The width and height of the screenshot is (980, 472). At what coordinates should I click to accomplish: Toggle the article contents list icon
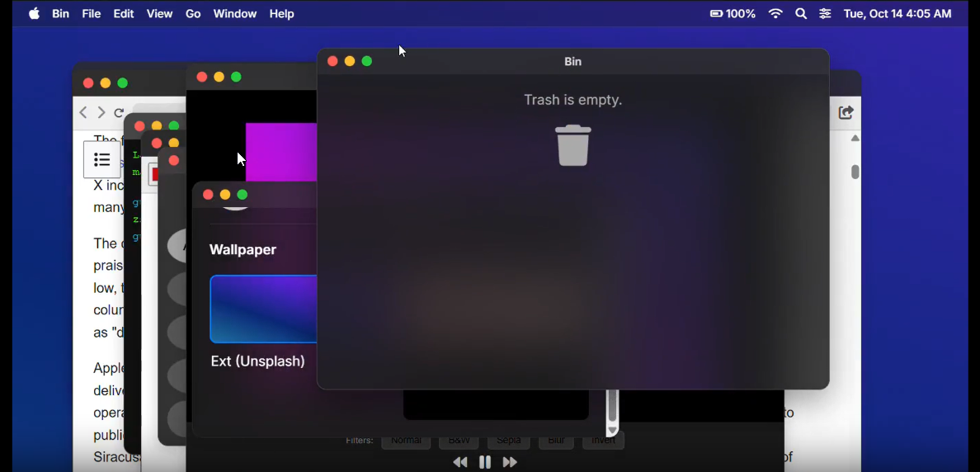(101, 159)
